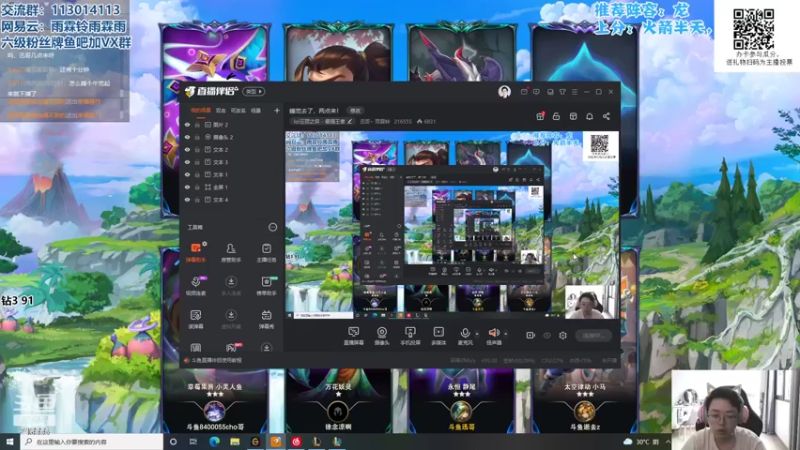Click the Windows Start button
This screenshot has height=450, width=800.
pyautogui.click(x=10, y=442)
